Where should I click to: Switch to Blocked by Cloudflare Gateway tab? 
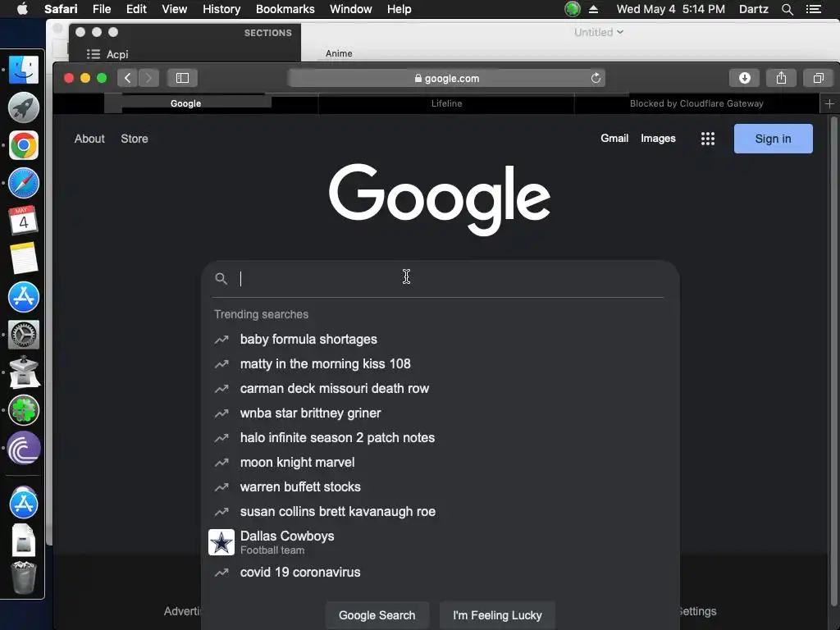click(x=696, y=103)
